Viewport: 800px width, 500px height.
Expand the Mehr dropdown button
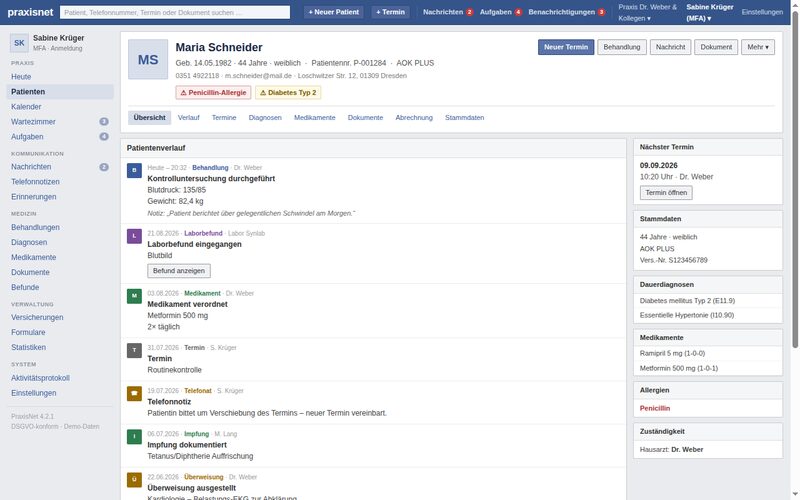coord(758,47)
